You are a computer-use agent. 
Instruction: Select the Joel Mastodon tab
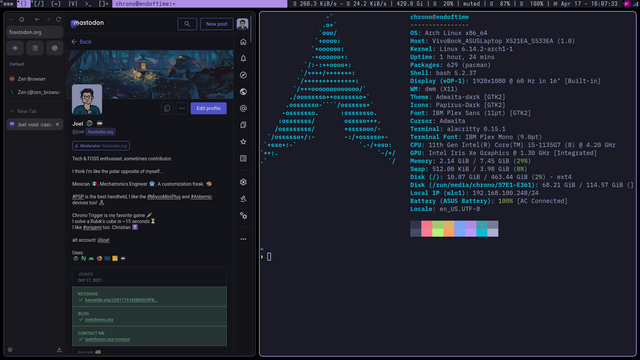[35, 124]
